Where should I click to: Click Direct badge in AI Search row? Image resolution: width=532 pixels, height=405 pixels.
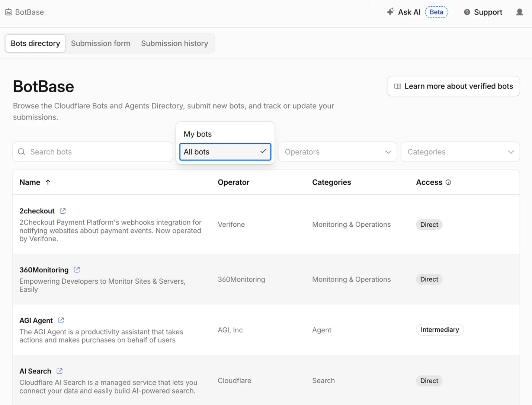(x=429, y=381)
